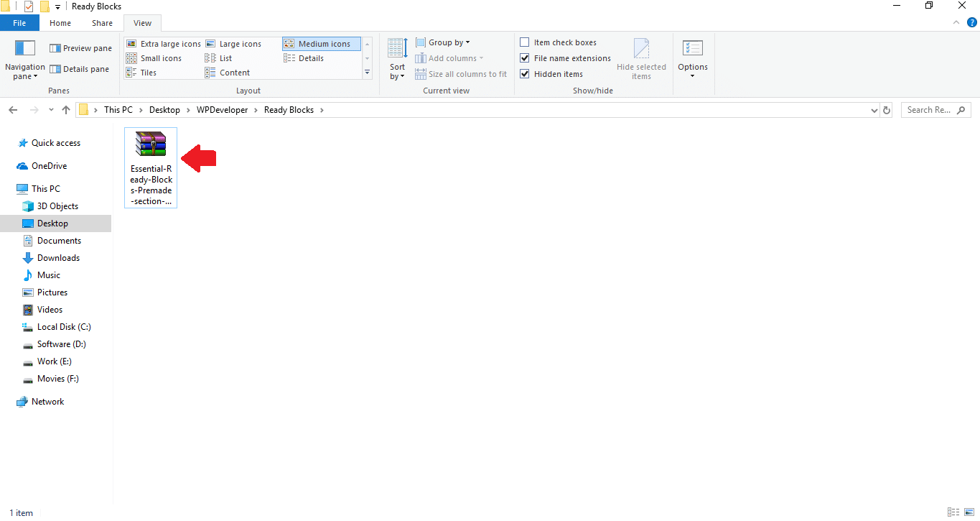Expand the chevron after WPDeveloper breadcrumb
This screenshot has width=980, height=521.
(x=256, y=110)
